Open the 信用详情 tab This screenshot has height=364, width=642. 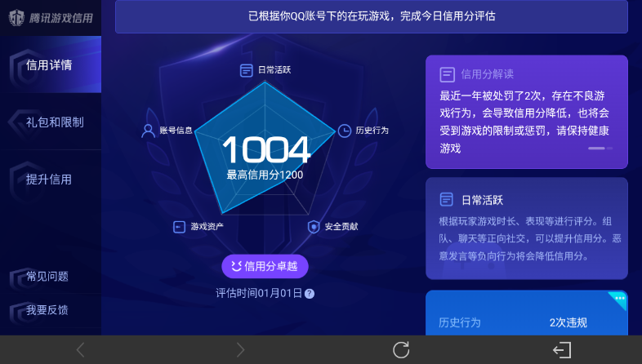[51, 64]
